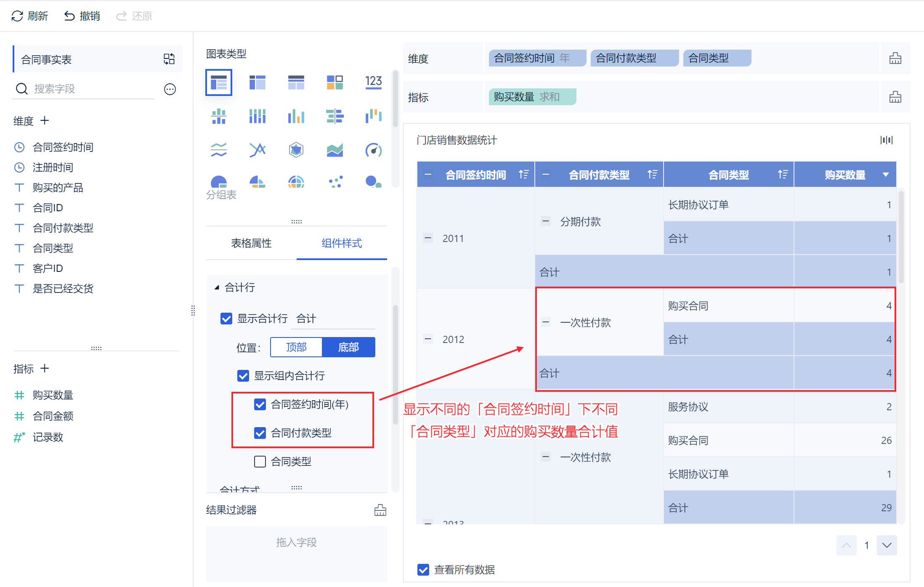The image size is (924, 587).
Task: Add a new dimension with plus icon
Action: (45, 121)
